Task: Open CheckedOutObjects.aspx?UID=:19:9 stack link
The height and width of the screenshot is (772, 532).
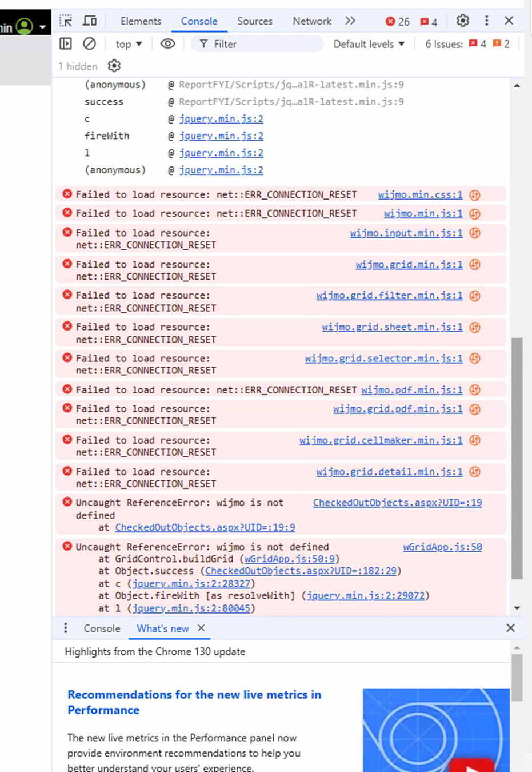Action: coord(205,527)
